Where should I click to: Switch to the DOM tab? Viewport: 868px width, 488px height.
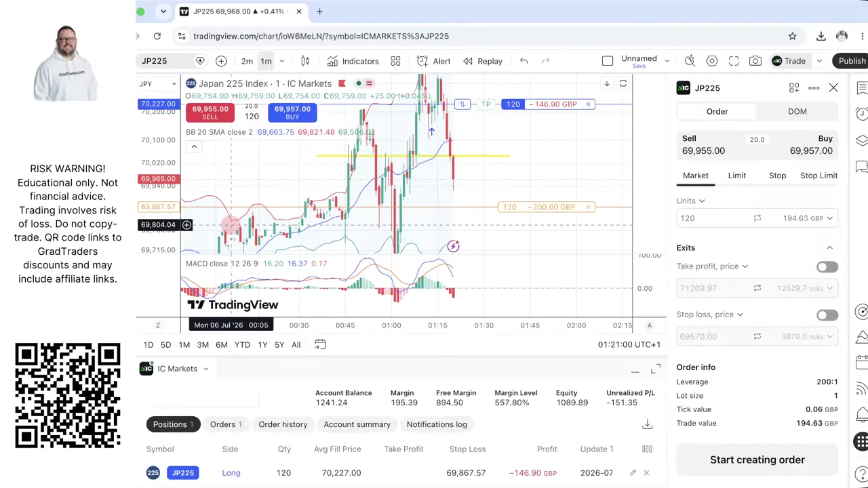pos(797,112)
